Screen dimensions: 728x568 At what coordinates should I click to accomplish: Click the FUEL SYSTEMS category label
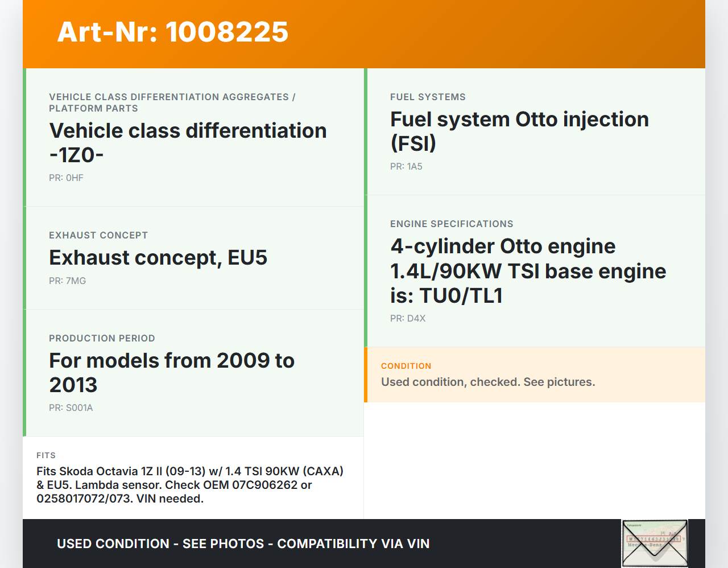428,97
